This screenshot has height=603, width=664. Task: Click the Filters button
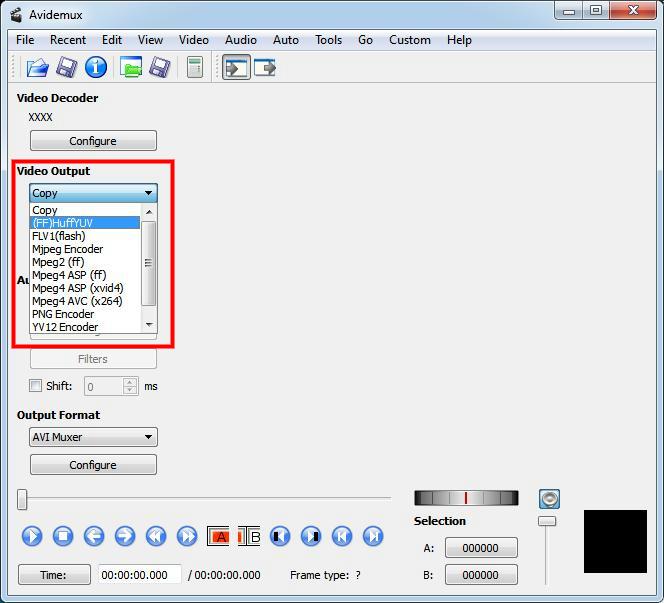[x=93, y=359]
